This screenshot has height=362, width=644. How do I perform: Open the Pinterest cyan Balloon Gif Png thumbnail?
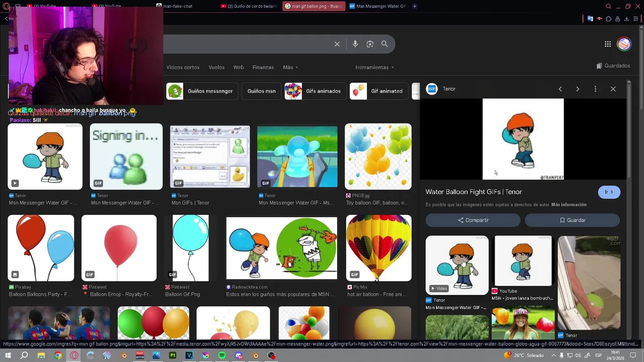tap(190, 248)
